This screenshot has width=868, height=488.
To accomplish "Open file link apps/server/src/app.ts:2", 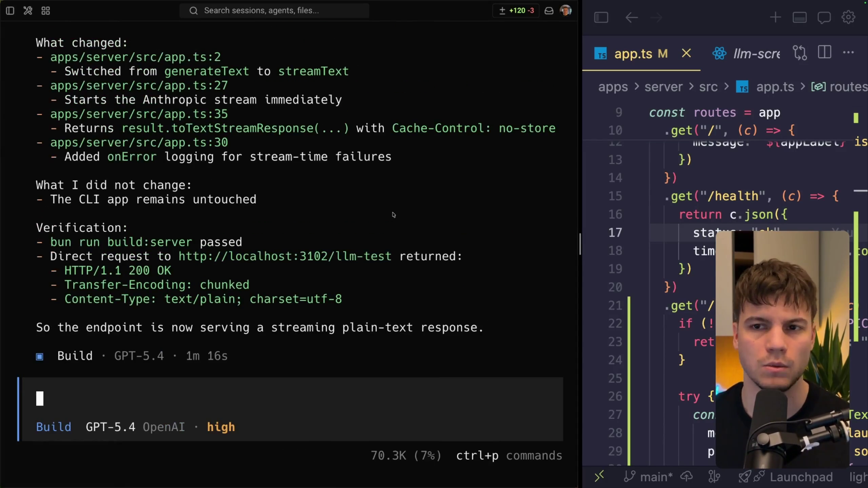I will 136,57.
